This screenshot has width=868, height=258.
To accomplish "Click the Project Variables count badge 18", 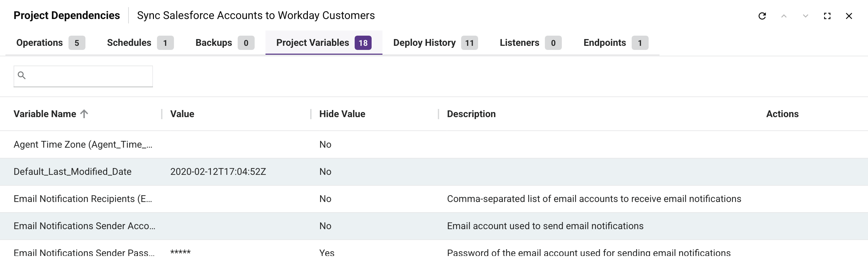I will click(x=363, y=43).
